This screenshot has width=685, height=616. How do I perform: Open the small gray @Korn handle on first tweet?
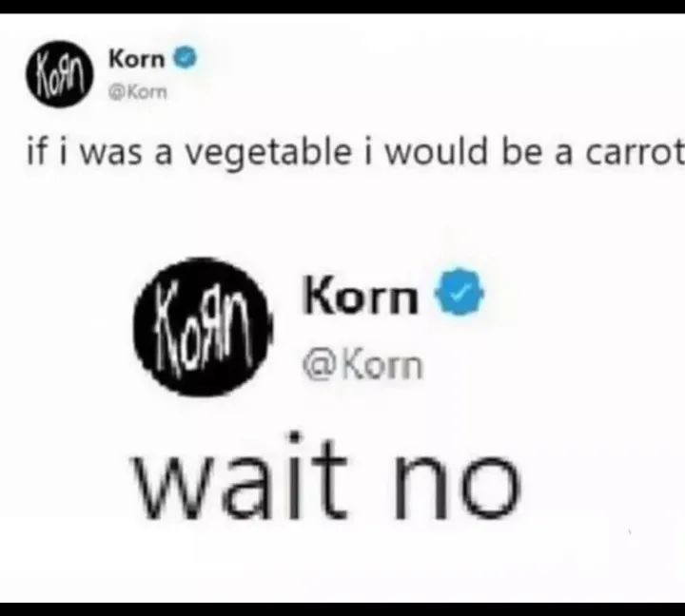(138, 92)
